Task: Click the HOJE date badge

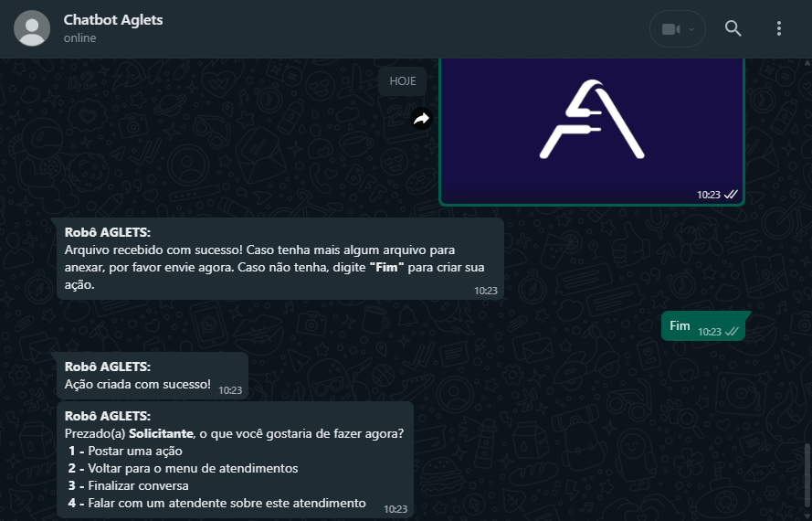Action: click(403, 80)
